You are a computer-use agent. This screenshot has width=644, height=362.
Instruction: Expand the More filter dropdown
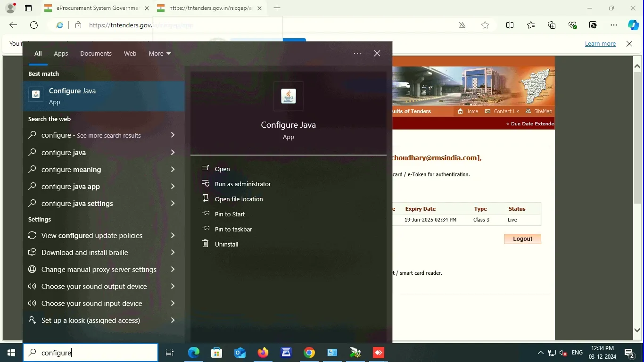[x=160, y=53]
